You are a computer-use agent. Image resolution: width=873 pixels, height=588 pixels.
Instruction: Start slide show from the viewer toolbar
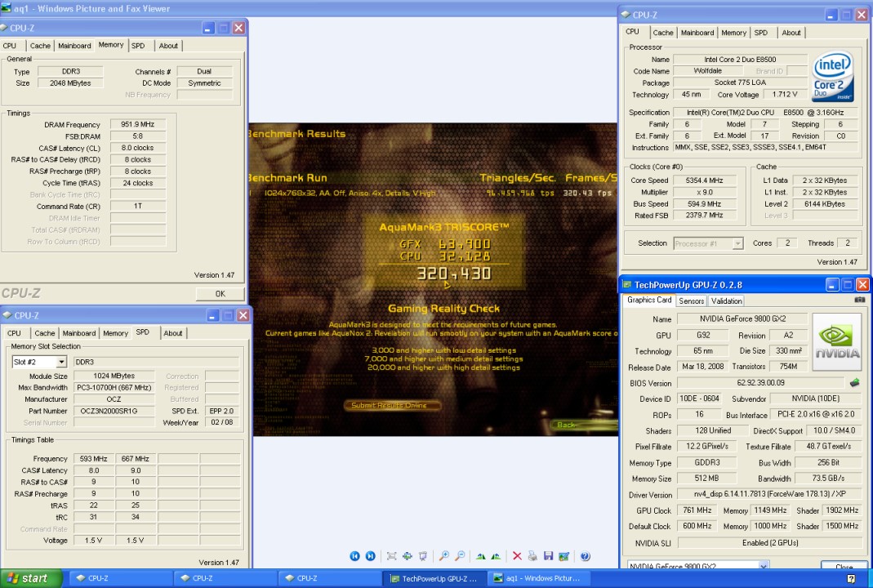pos(422,555)
